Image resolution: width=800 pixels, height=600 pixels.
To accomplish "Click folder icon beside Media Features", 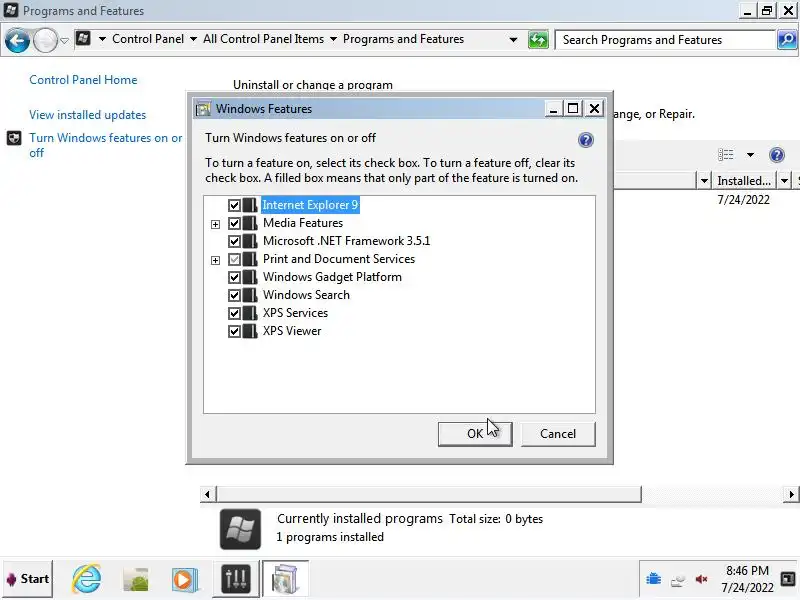I will [x=250, y=223].
